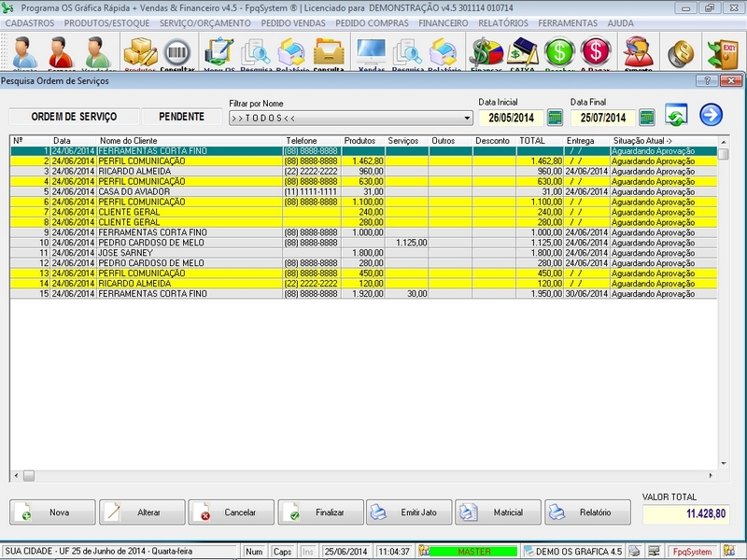Click the CAIXA cash register icon

coord(523,52)
